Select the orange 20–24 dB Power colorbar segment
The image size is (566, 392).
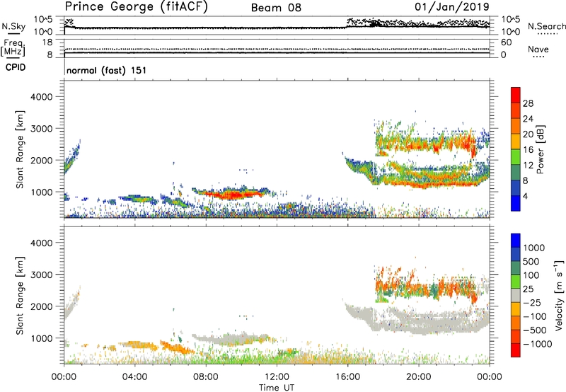point(516,126)
